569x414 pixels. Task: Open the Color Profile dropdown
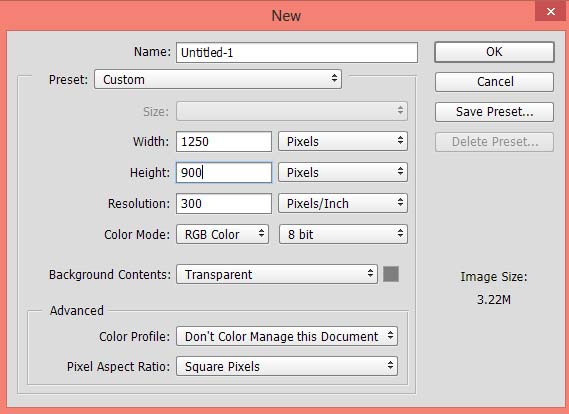coord(287,336)
